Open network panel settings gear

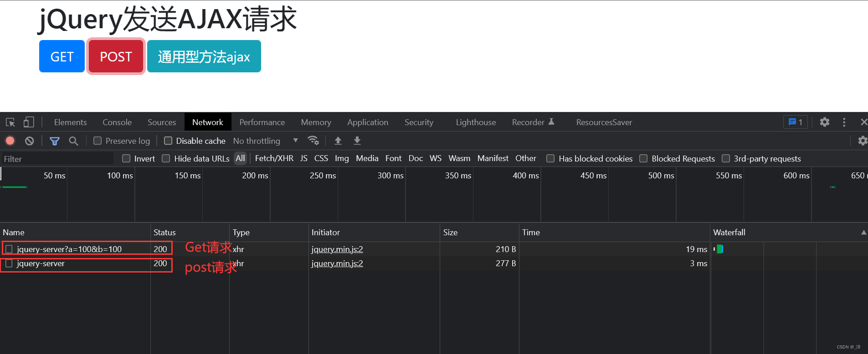point(863,141)
